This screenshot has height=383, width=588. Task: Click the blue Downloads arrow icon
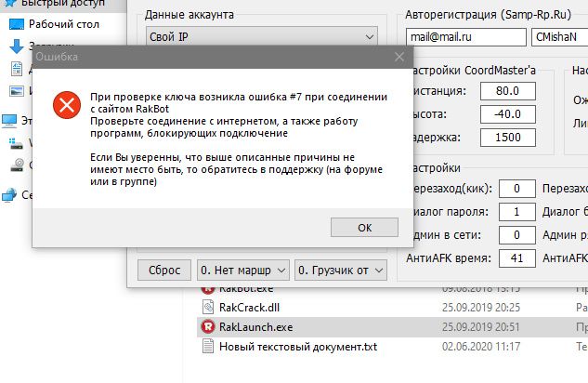(17, 46)
